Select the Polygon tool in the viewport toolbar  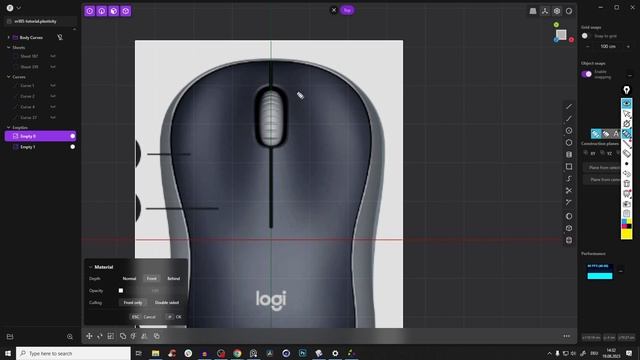(x=569, y=142)
